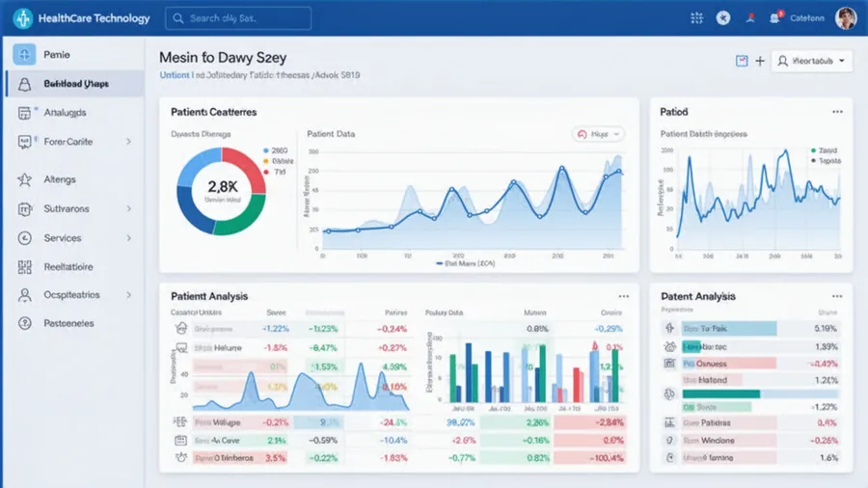Click the Reeltatioire grid icon
This screenshot has height=488, width=868.
[x=24, y=267]
